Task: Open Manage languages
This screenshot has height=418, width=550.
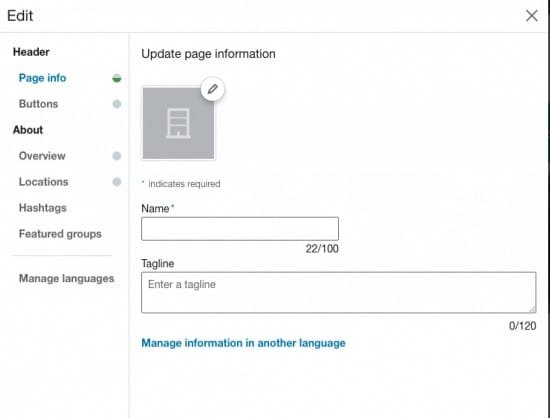Action: pyautogui.click(x=67, y=278)
